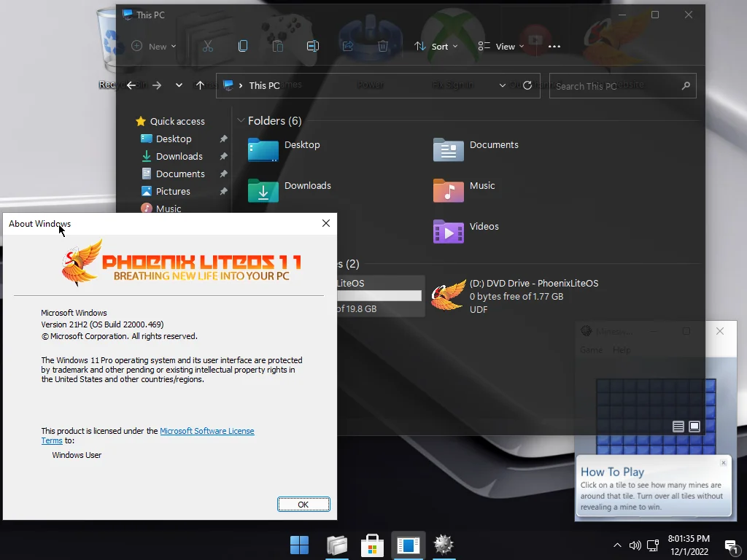Click the Search This PC field
This screenshot has width=747, height=560.
pyautogui.click(x=623, y=86)
